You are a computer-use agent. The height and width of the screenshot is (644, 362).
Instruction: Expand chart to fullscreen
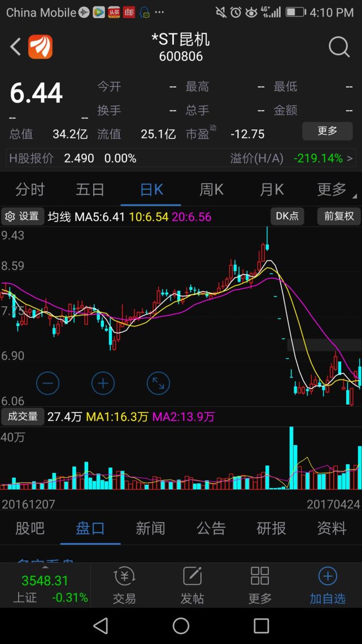point(158,383)
